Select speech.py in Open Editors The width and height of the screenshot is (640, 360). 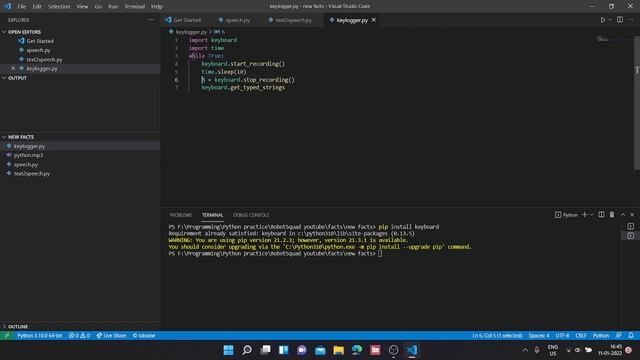click(38, 50)
